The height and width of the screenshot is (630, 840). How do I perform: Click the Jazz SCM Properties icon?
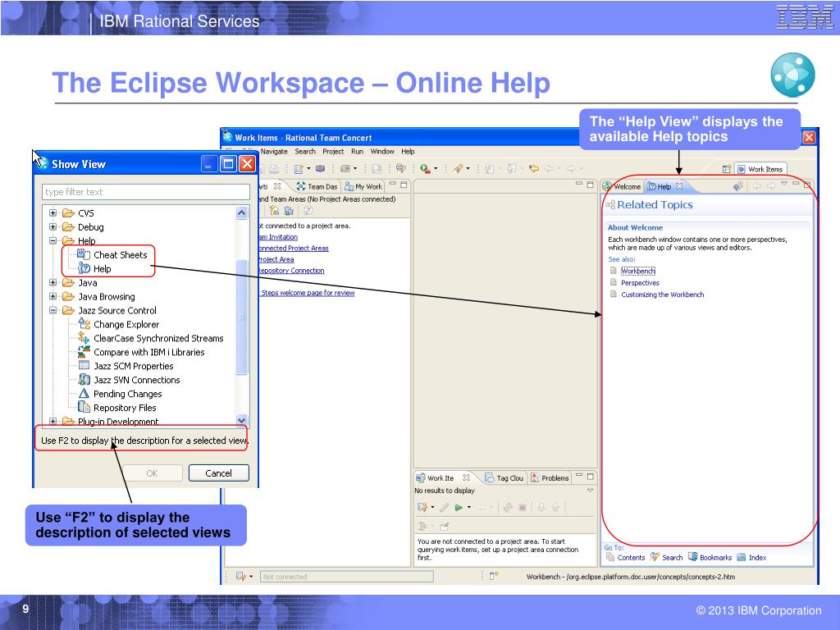pos(84,365)
